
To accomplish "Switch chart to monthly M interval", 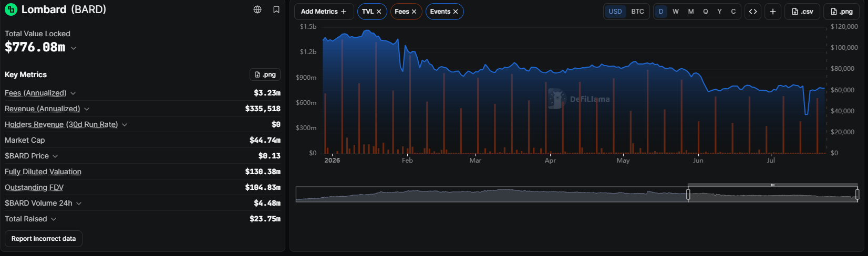I will pos(691,12).
